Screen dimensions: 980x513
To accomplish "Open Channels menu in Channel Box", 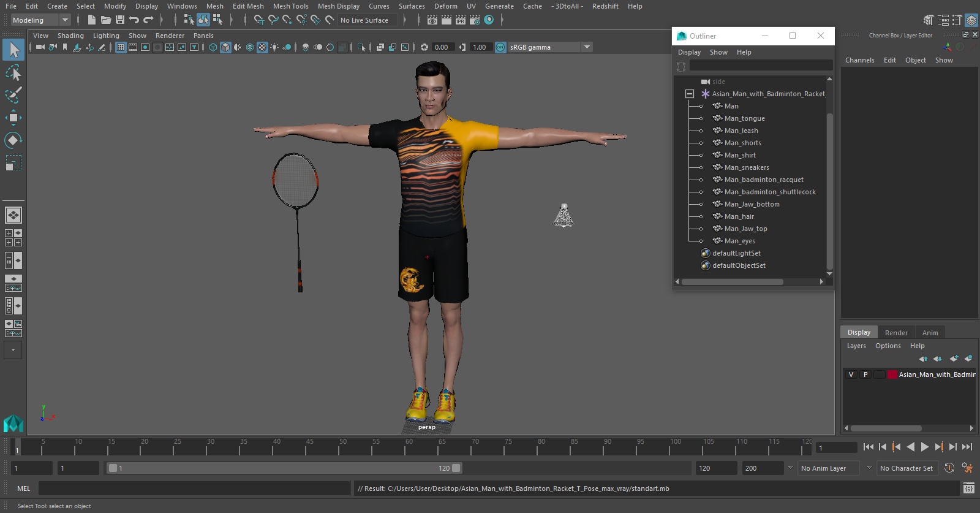I will coord(860,60).
